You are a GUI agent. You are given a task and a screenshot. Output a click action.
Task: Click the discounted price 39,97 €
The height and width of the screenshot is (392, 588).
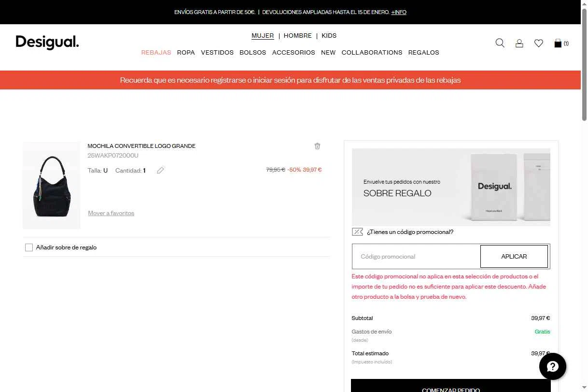coord(312,170)
